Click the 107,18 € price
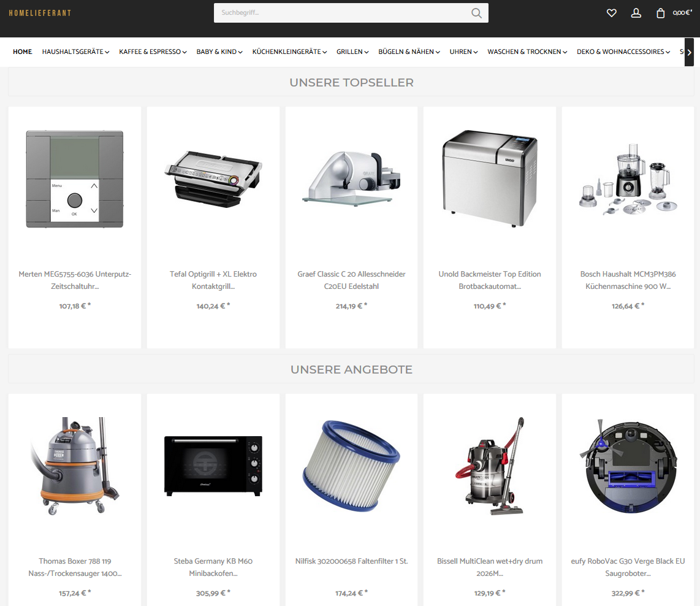The image size is (700, 606). (75, 306)
